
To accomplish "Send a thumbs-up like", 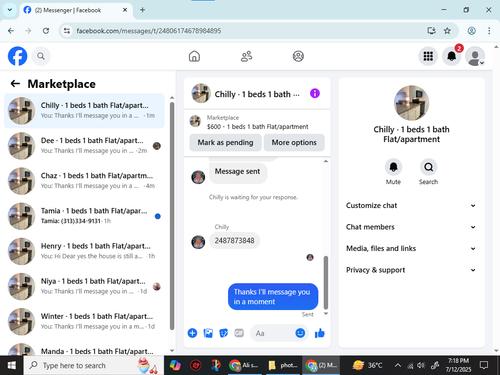I will coord(320,333).
